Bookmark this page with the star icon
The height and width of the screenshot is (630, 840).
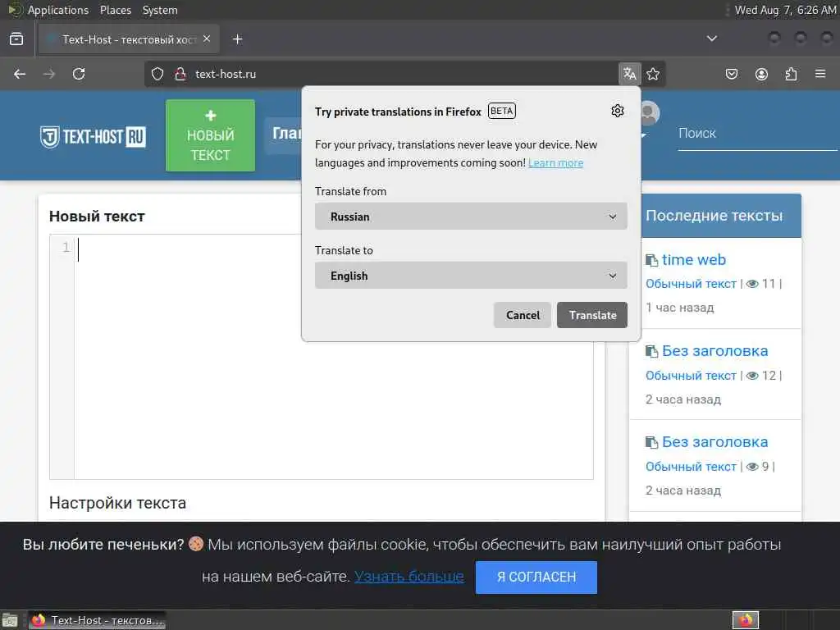pyautogui.click(x=653, y=74)
